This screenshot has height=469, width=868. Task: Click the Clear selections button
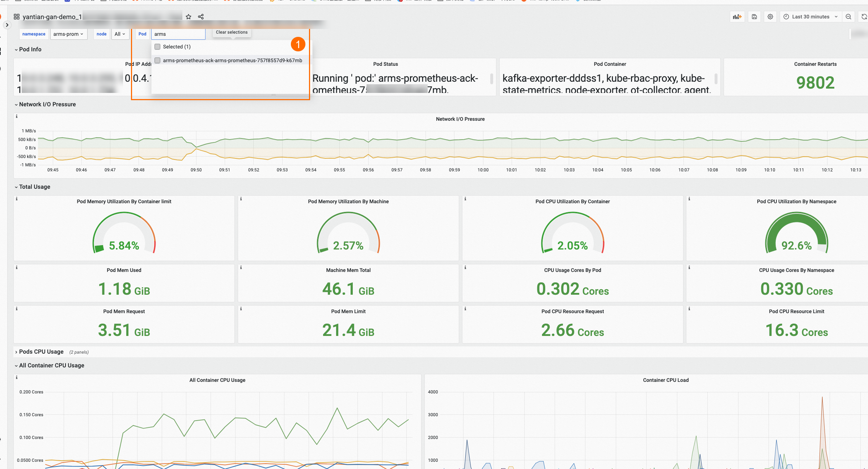[x=231, y=32]
